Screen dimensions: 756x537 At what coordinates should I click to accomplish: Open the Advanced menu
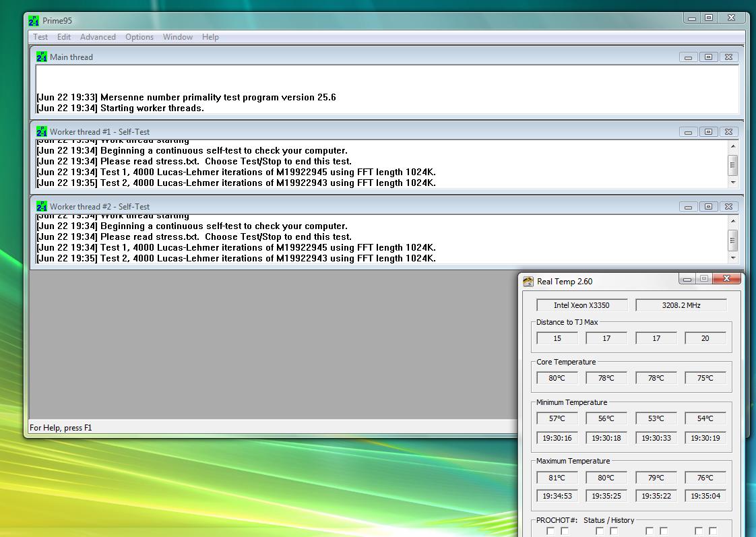98,37
